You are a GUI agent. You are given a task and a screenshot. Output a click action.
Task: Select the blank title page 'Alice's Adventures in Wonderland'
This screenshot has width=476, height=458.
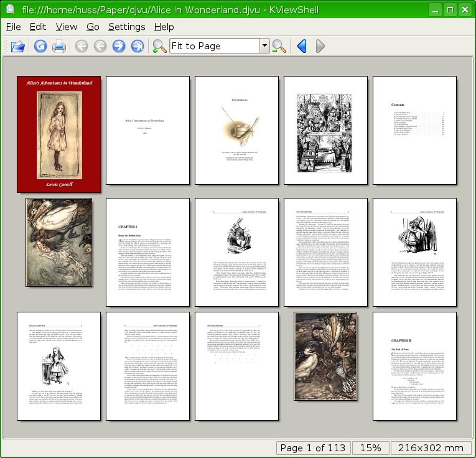point(147,130)
